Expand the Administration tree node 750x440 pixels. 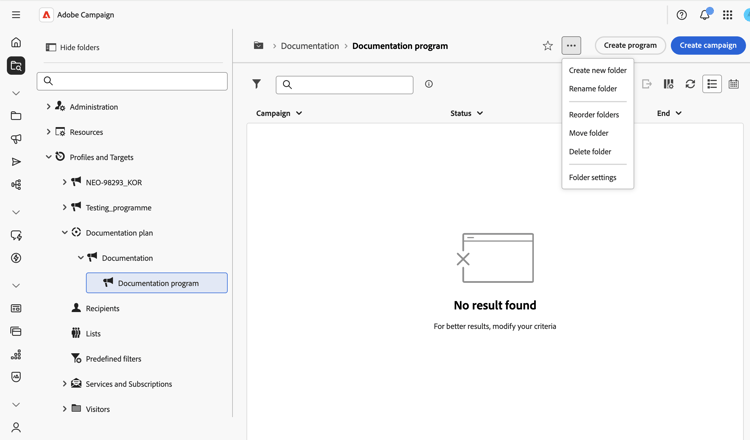[48, 107]
